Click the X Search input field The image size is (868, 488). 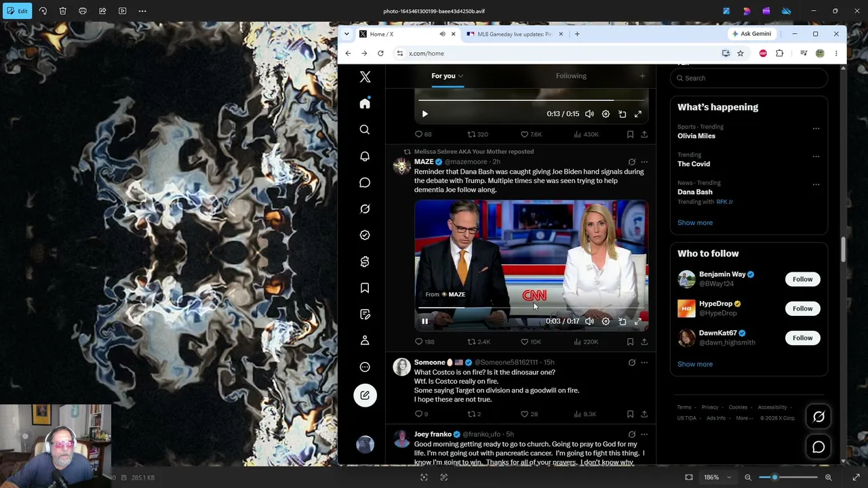(x=749, y=78)
